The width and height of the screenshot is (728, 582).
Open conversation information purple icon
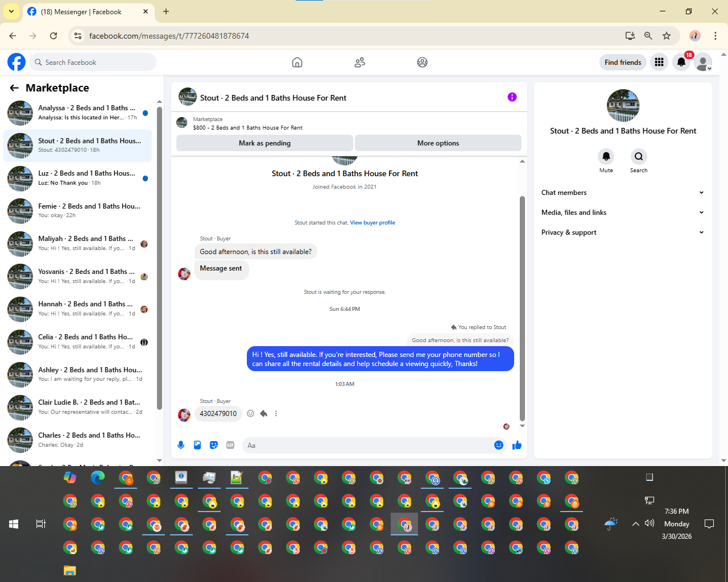point(512,97)
